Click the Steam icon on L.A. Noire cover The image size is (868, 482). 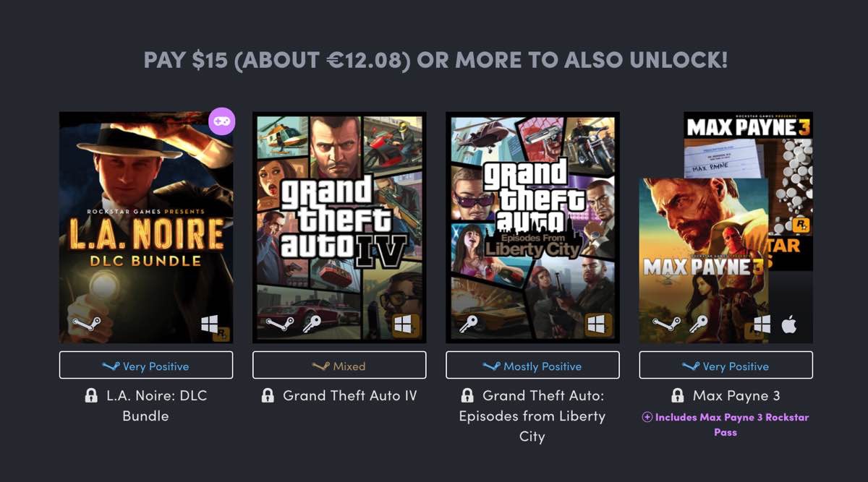click(x=87, y=324)
